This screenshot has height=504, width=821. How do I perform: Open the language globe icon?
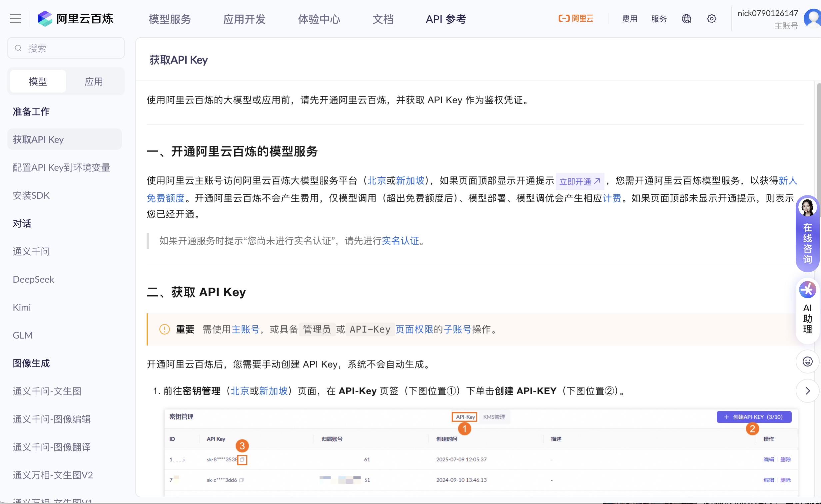click(x=686, y=19)
